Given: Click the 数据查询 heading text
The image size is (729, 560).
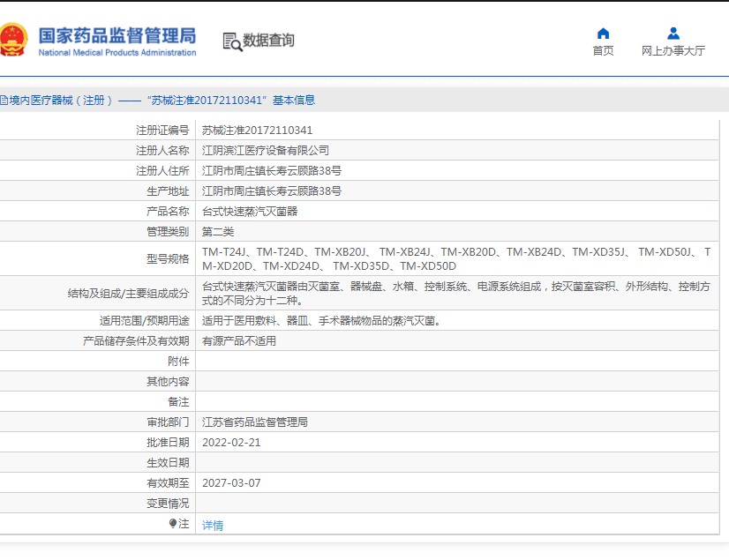Looking at the screenshot, I should pos(268,41).
